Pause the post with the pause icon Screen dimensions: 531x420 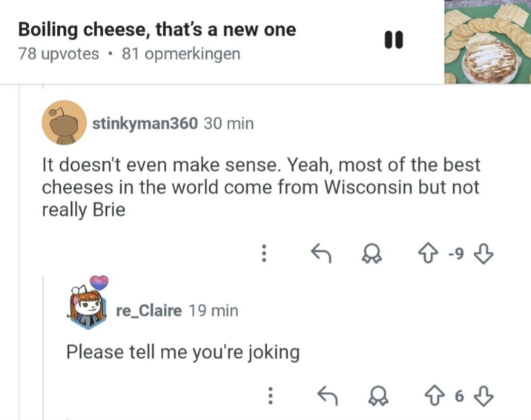(x=393, y=39)
